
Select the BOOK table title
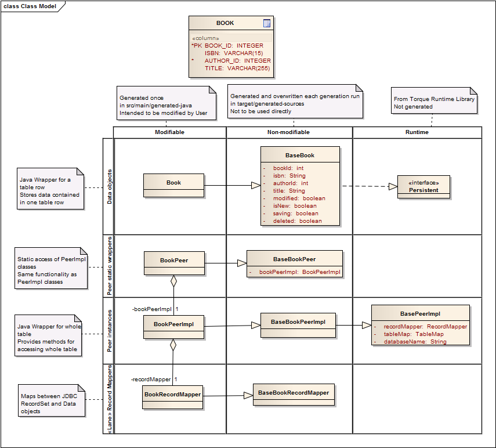point(225,23)
